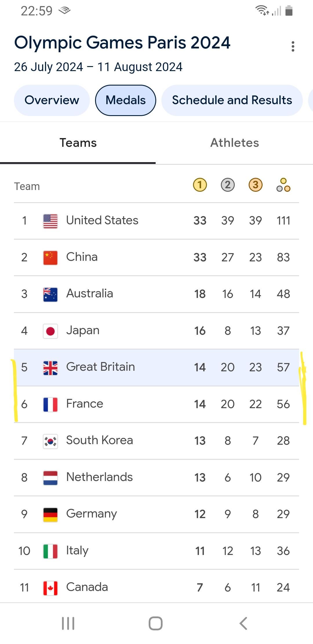Tap the gold medal column icon

tap(200, 185)
